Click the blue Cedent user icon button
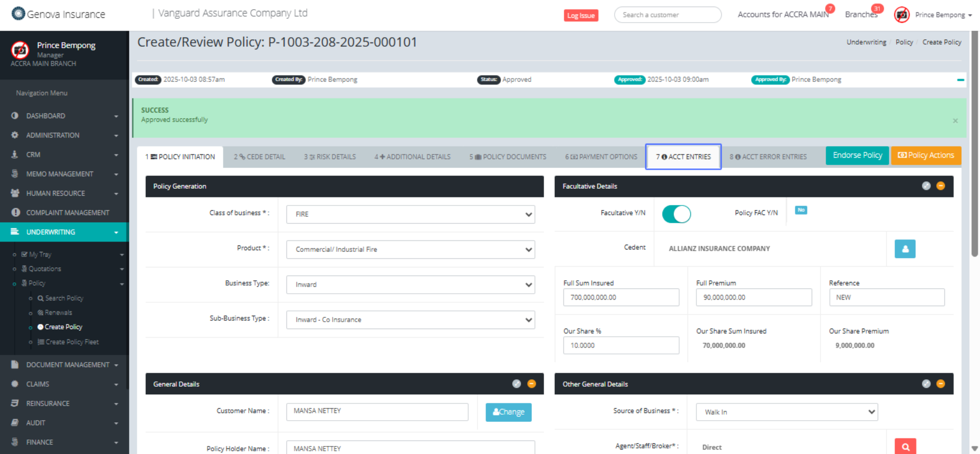Screen dimensions: 980x454 [x=905, y=249]
